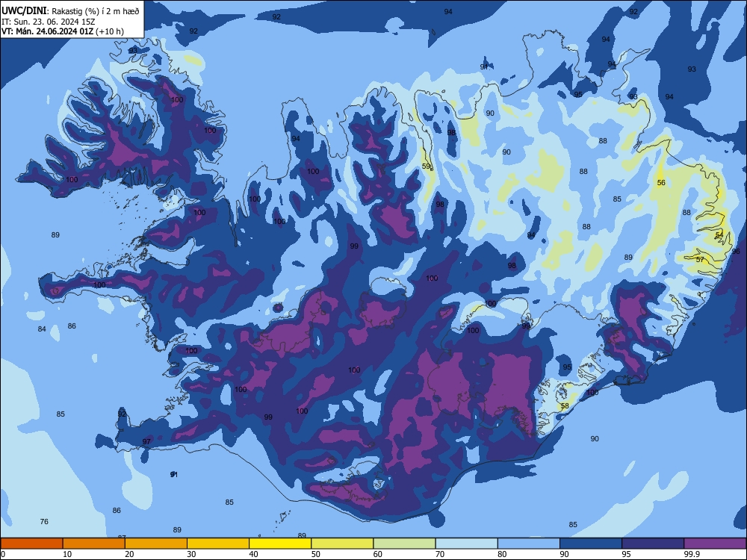Viewport: 747px width, 560px height.
Task: Click the 0–10% dark orange legend swatch
Action: click(31, 544)
